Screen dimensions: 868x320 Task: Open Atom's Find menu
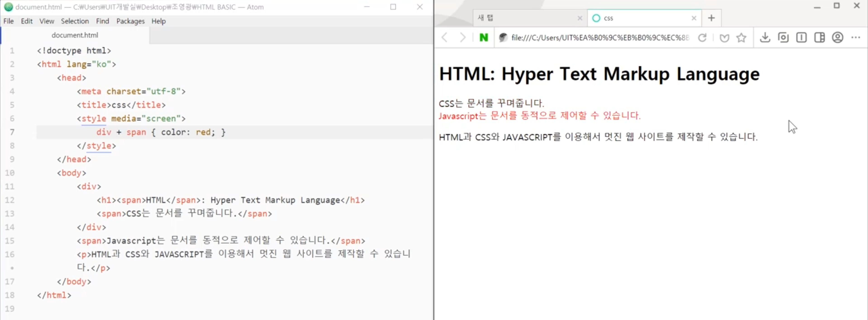pyautogui.click(x=102, y=21)
